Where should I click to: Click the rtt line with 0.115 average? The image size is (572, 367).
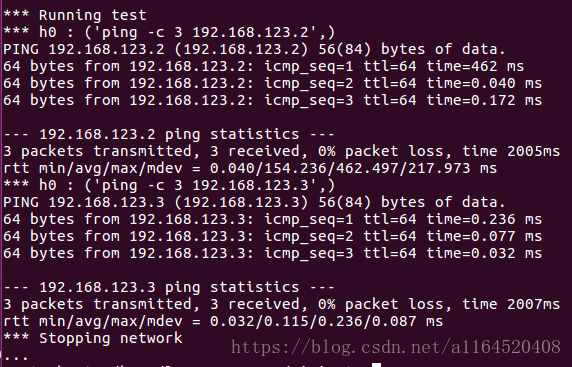223,321
